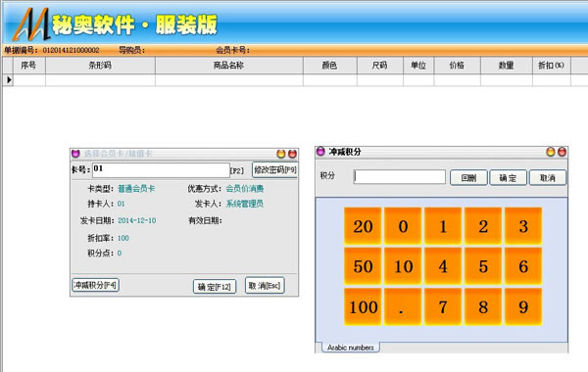Click the 尺码 column header
Image resolution: width=588 pixels, height=372 pixels.
[x=380, y=66]
